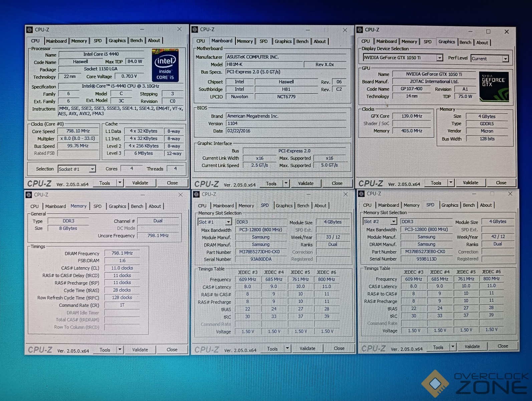
Task: Click manufacturer field ASUSTeK COMPUTER INC.
Action: 286,57
